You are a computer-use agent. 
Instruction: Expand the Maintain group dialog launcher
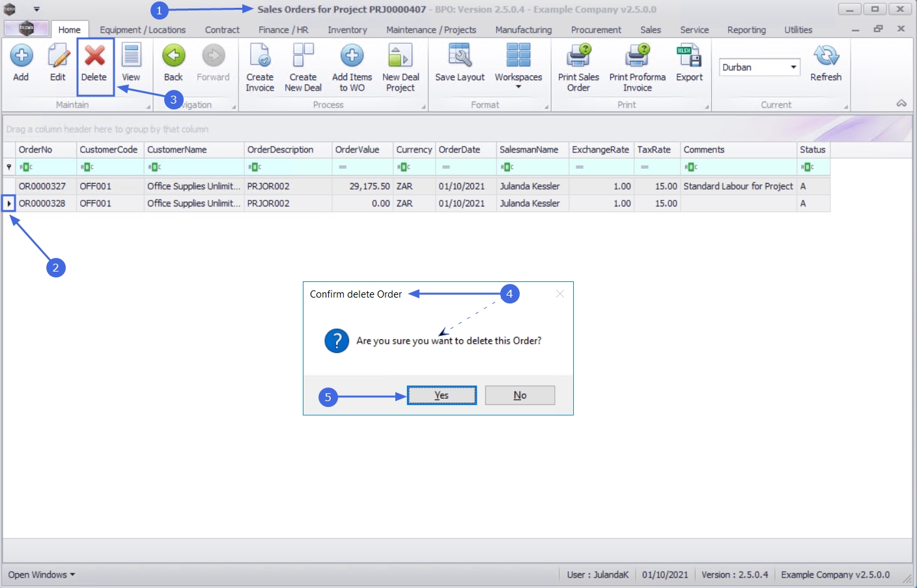click(x=148, y=107)
